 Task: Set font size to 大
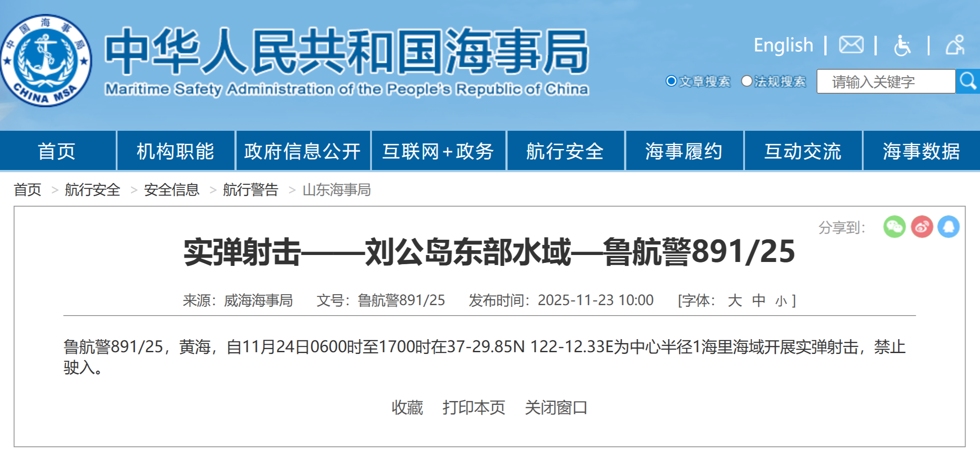(x=735, y=300)
